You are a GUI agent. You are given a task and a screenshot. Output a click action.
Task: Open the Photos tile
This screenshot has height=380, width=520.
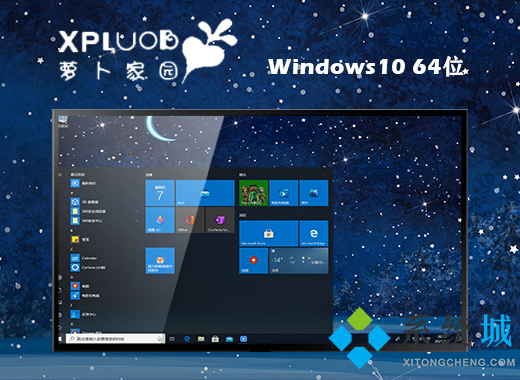pos(314,193)
